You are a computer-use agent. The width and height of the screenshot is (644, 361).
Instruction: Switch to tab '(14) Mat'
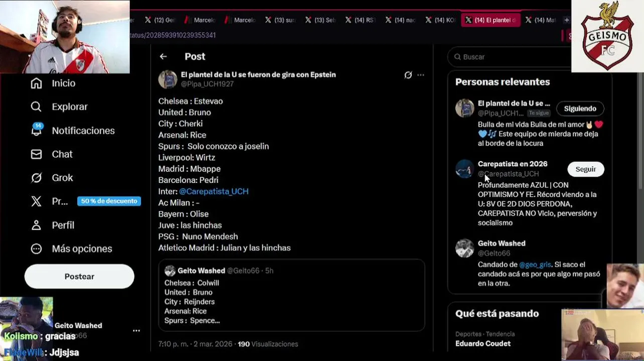tap(541, 20)
